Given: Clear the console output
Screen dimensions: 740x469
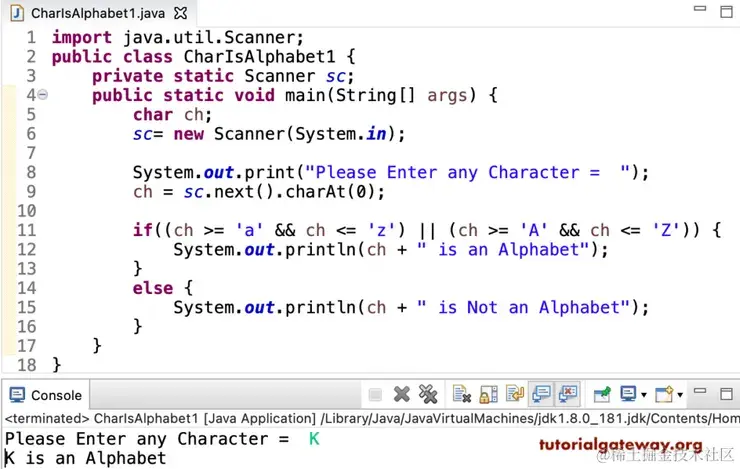Looking at the screenshot, I should pyautogui.click(x=462, y=394).
